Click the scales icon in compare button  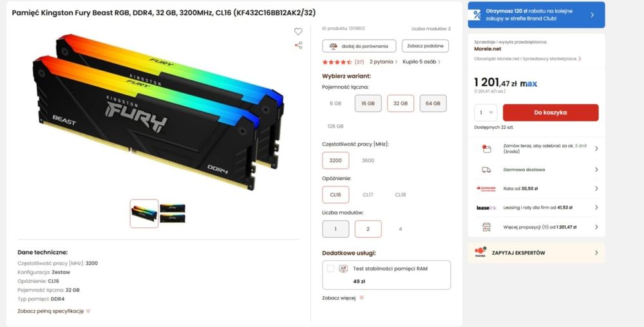334,46
